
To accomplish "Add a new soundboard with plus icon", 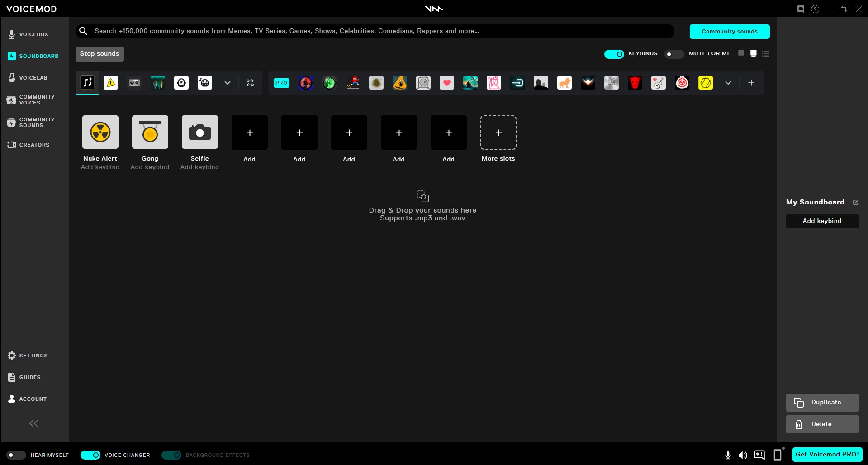I will [751, 83].
